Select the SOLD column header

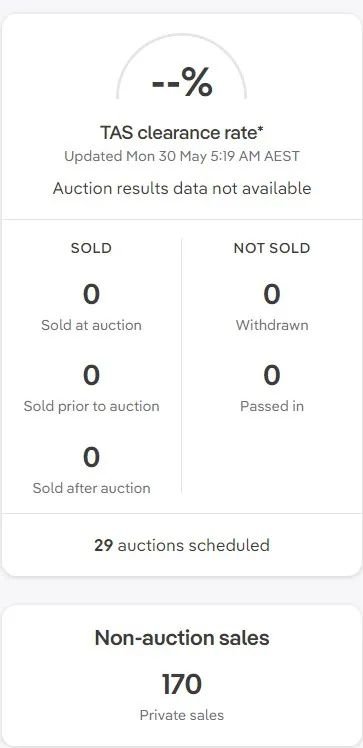[91, 248]
